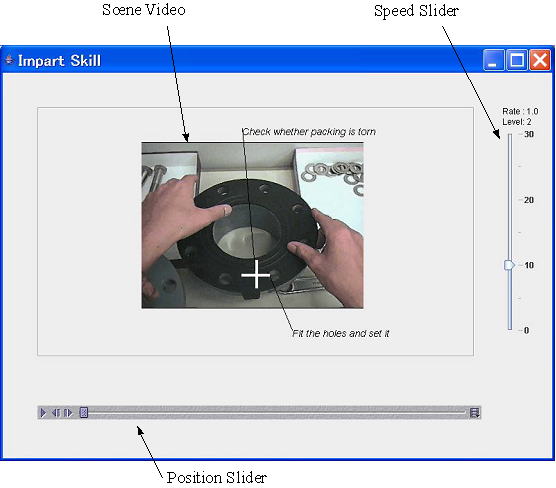Click the position slider thumb

pyautogui.click(x=84, y=412)
